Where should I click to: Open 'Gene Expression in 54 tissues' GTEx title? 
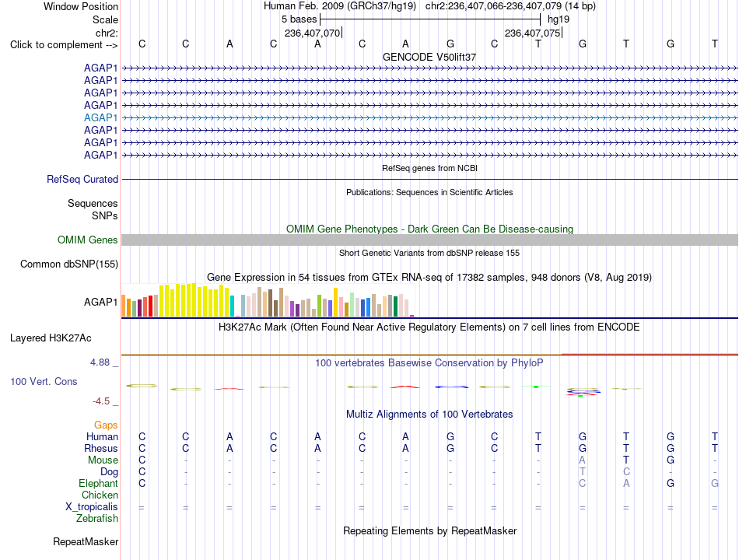point(429,277)
